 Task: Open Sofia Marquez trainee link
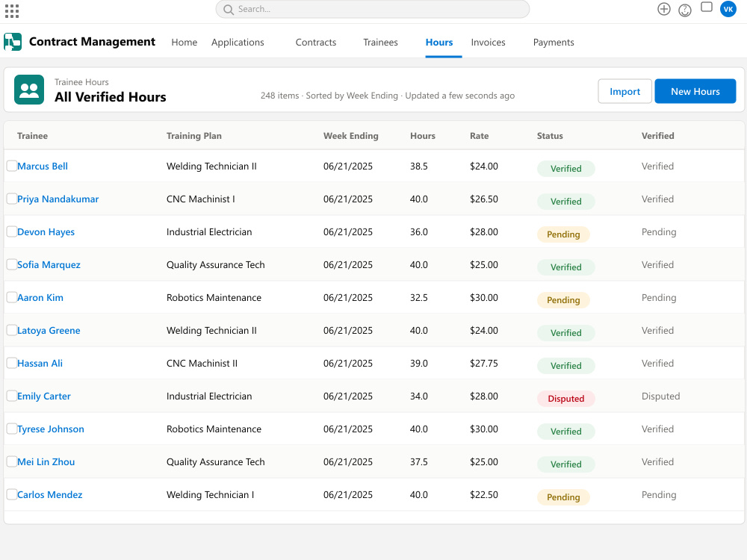49,265
